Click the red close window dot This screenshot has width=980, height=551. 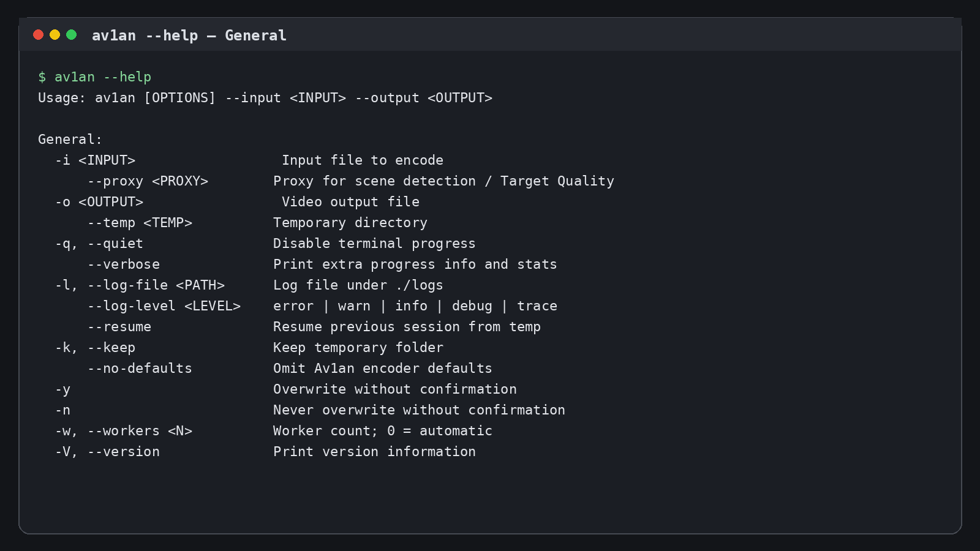point(38,35)
